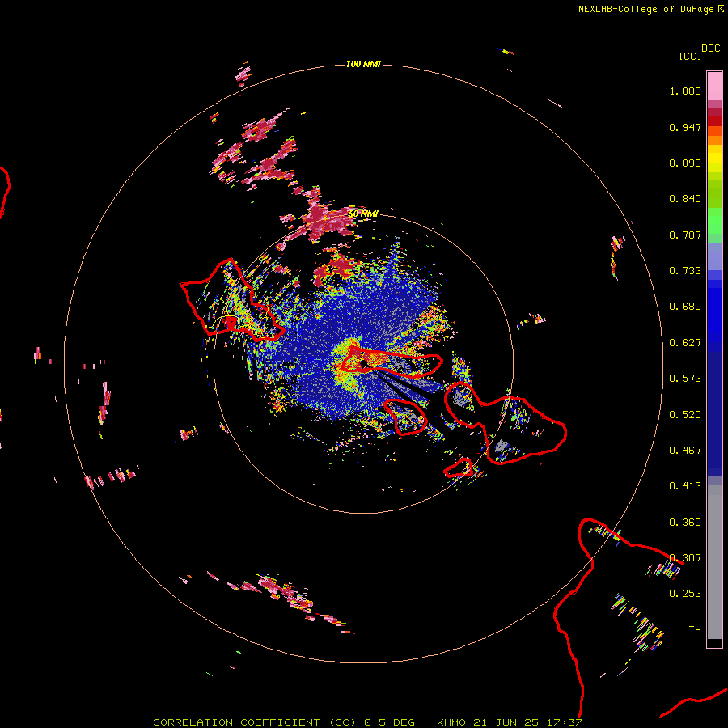Click the 1.000 legend value
Screen dimensions: 728x728
685,91
